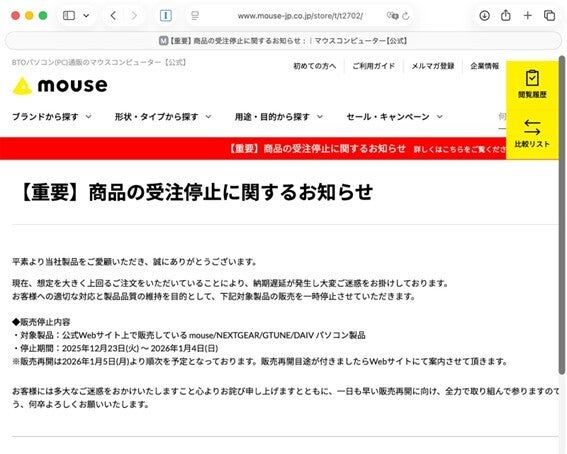Open a new tab with plus icon

point(528,16)
